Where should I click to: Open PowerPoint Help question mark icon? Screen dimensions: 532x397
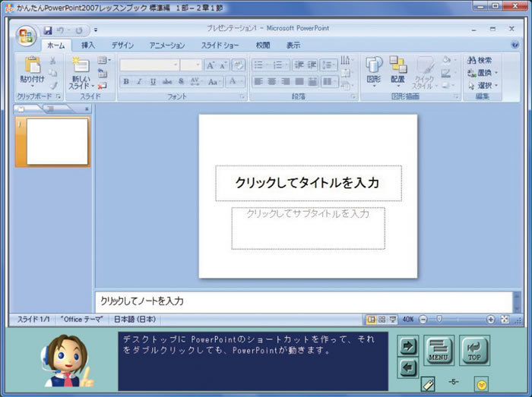click(x=515, y=45)
